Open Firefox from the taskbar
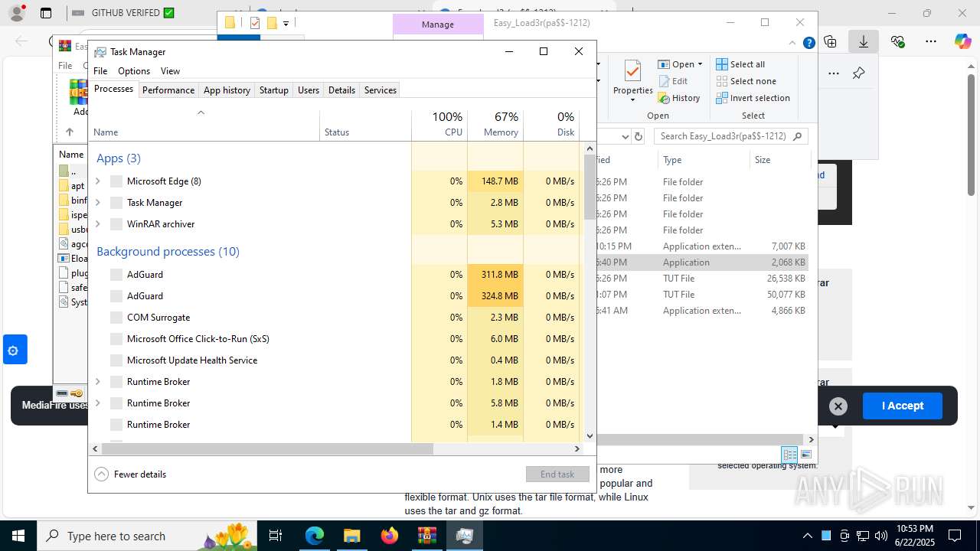This screenshot has width=980, height=551. coord(390,536)
